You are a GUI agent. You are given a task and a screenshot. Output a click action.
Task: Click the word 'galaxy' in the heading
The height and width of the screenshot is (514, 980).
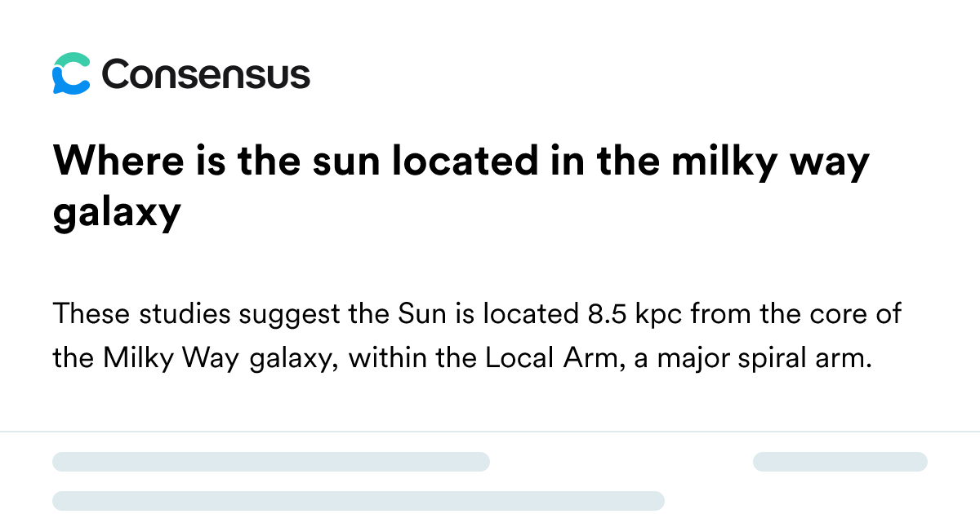pos(117,215)
